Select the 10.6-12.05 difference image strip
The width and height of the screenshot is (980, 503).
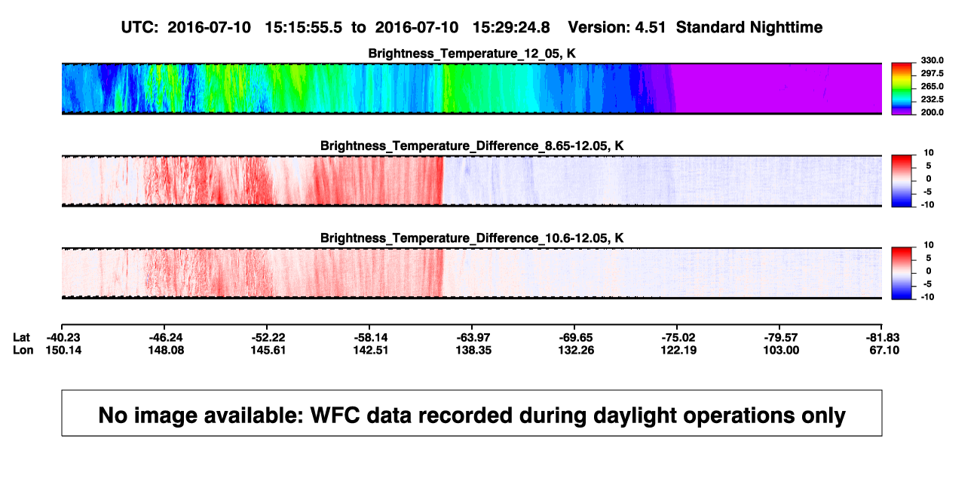pyautogui.click(x=472, y=273)
